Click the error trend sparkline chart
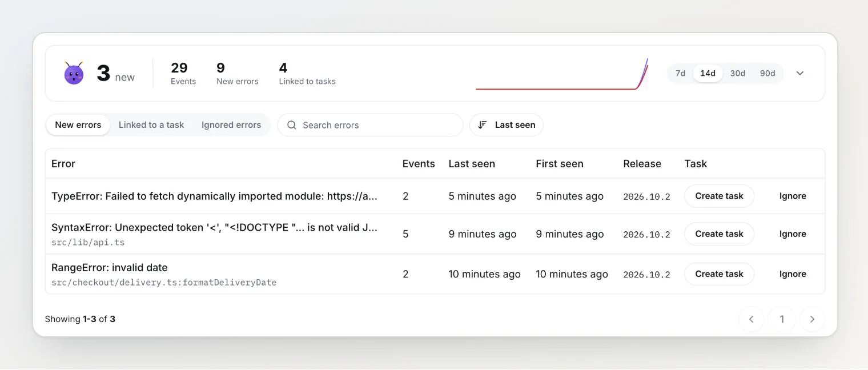 [x=562, y=74]
